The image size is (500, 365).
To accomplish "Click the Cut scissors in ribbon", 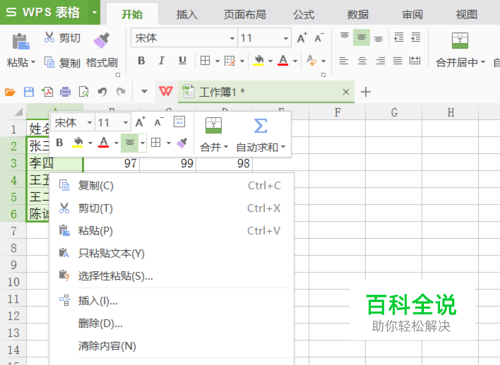I will click(49, 37).
